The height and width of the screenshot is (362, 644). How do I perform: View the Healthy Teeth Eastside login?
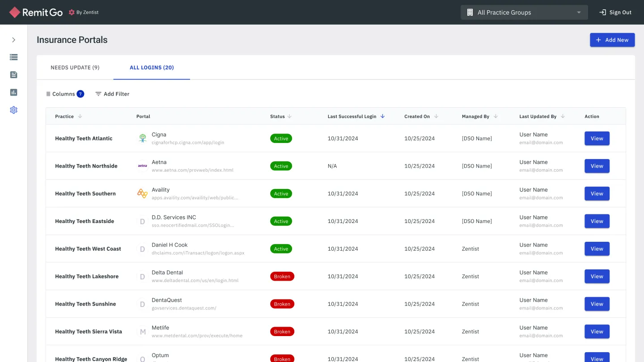click(x=597, y=221)
